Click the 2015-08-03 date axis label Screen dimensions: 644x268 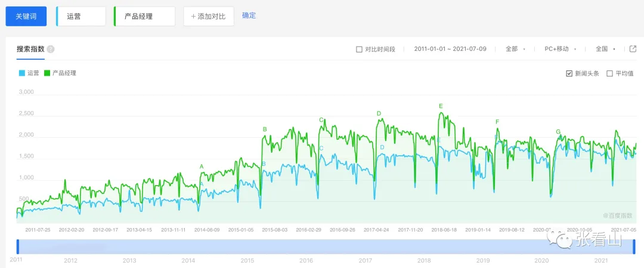point(275,230)
